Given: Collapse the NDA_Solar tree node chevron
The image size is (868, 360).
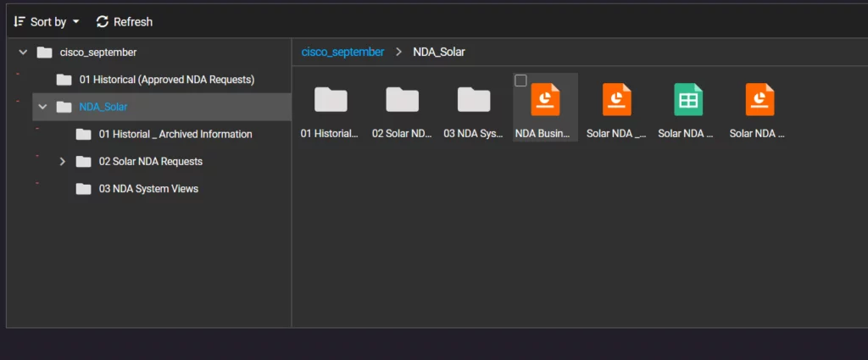Looking at the screenshot, I should pos(42,107).
